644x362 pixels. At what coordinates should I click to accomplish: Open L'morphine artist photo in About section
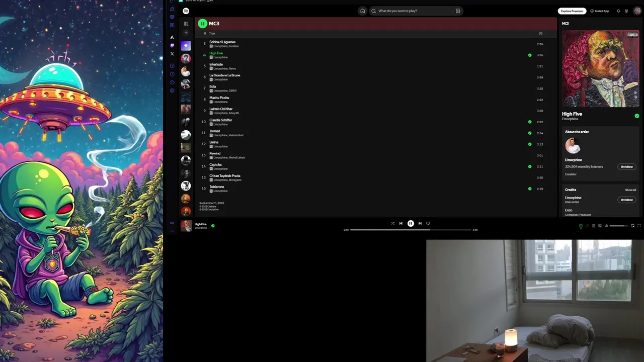(x=573, y=146)
